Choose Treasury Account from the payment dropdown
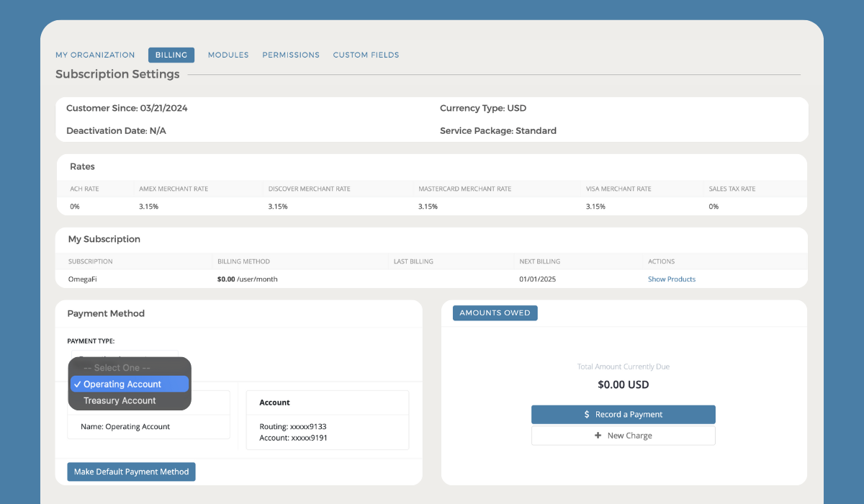This screenshot has width=864, height=504. 120,401
